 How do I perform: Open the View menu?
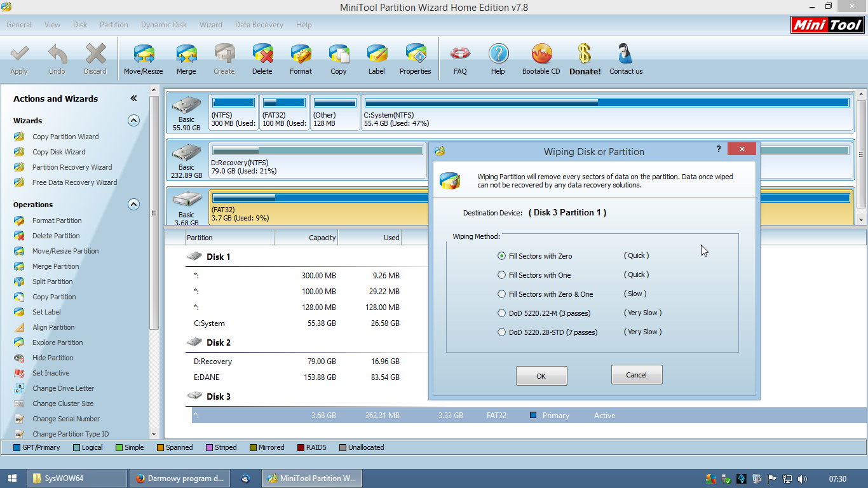53,25
